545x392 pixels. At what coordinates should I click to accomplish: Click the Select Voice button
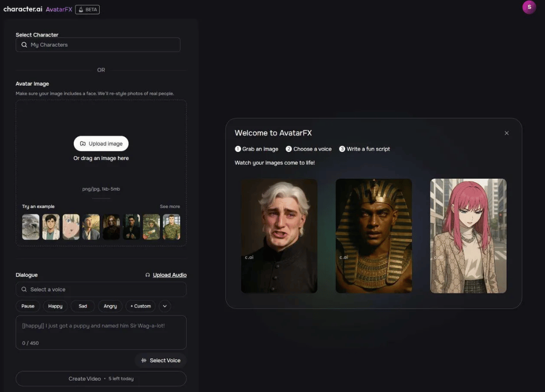(x=160, y=360)
